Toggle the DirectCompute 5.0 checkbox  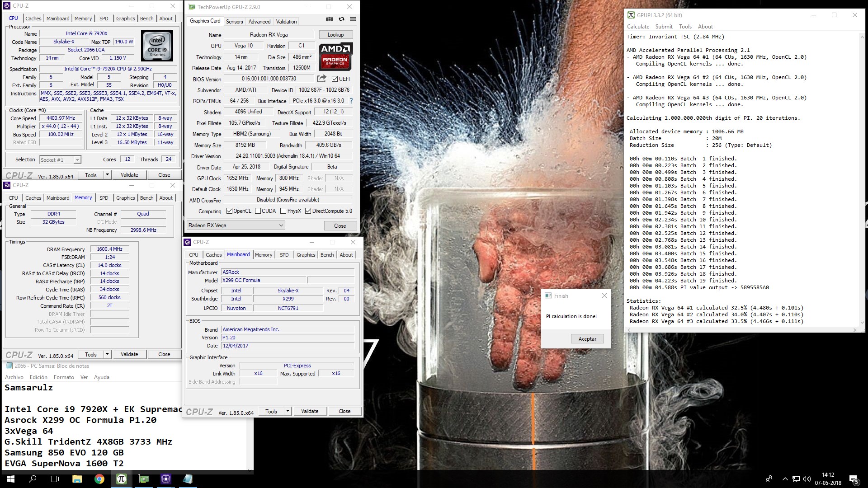(308, 211)
